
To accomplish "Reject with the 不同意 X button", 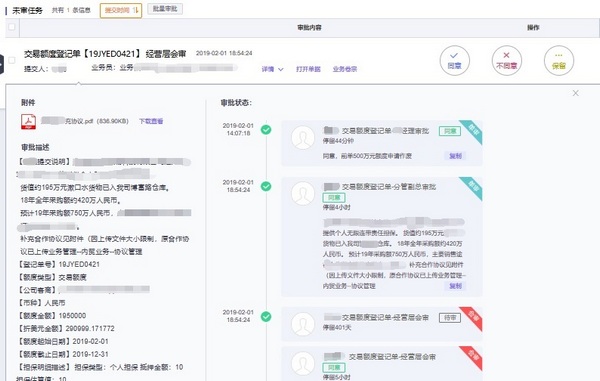I will [506, 60].
